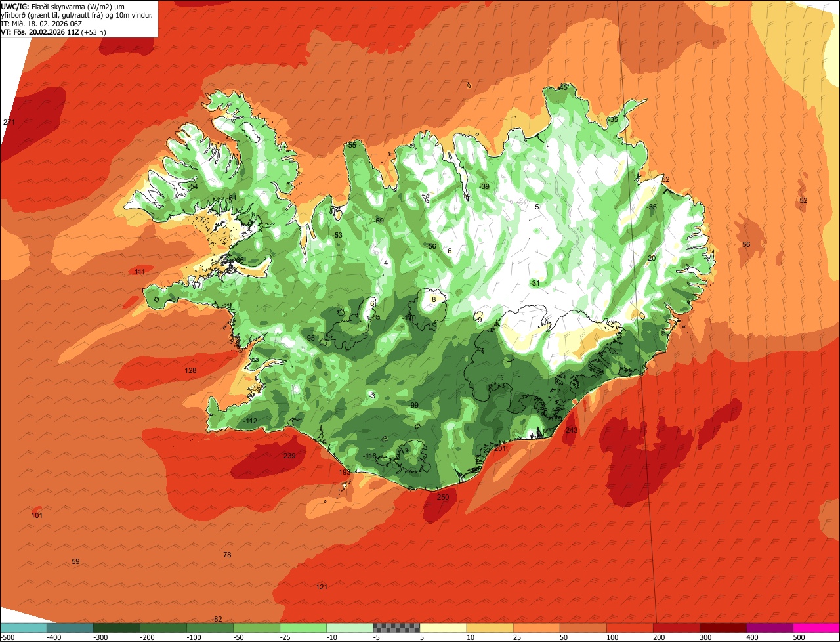The image size is (840, 642).
Task: Click the land value '-69' in north Iceland
Action: pos(378,221)
